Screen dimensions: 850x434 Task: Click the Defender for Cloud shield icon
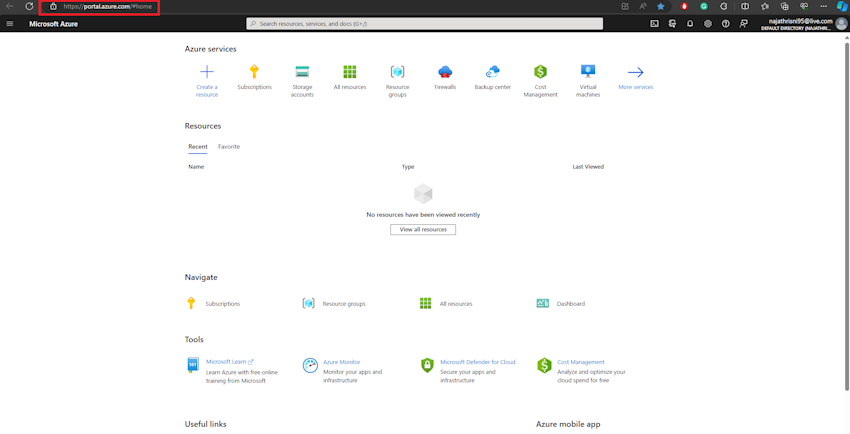(427, 365)
